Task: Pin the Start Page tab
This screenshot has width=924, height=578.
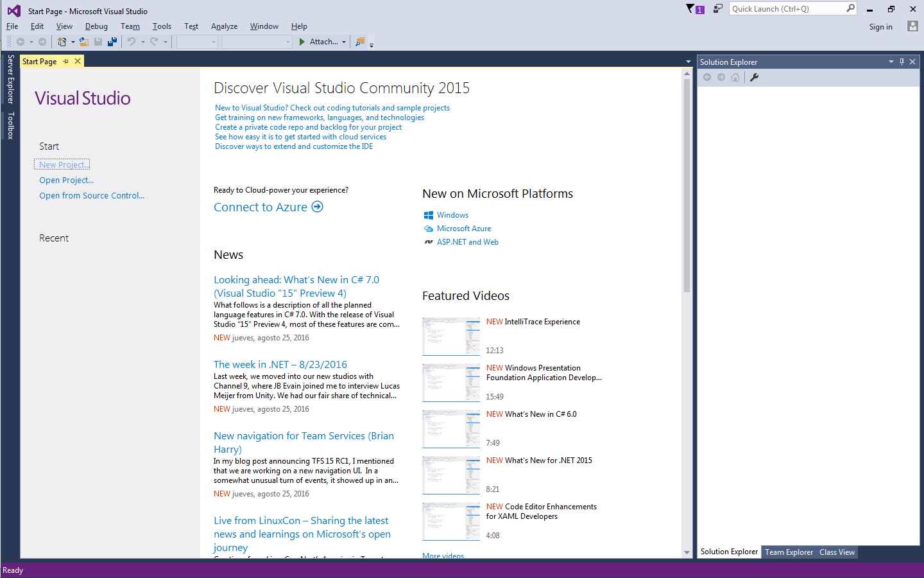Action: pos(65,61)
